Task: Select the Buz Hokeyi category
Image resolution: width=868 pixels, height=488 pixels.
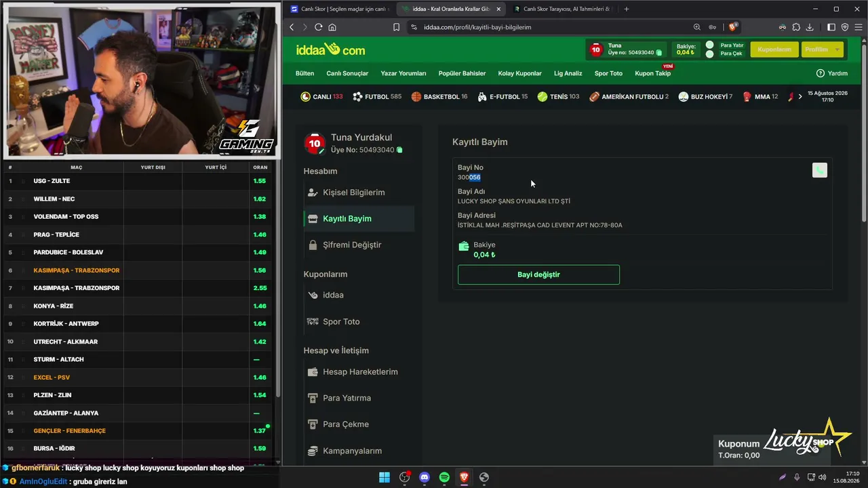Action: [x=705, y=97]
